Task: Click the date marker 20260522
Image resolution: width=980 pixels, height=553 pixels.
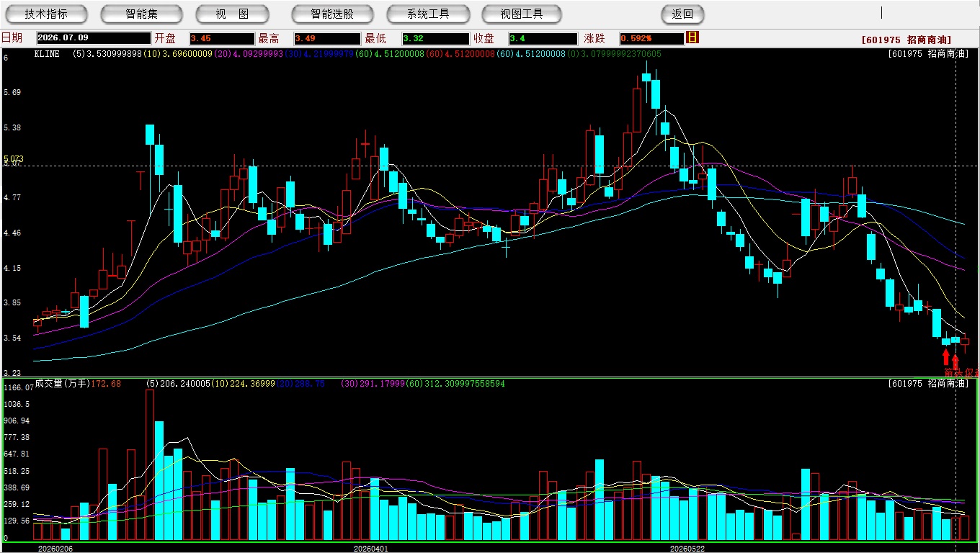Action: point(687,549)
